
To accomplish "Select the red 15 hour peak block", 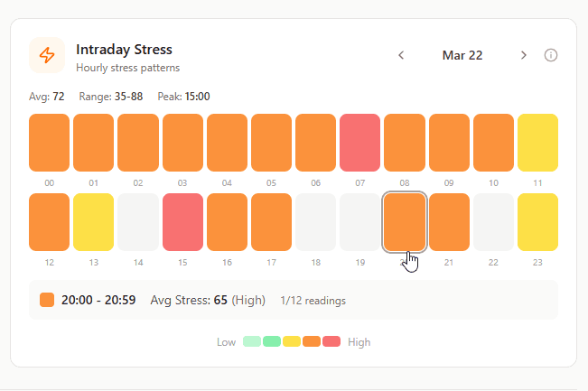I will (182, 222).
